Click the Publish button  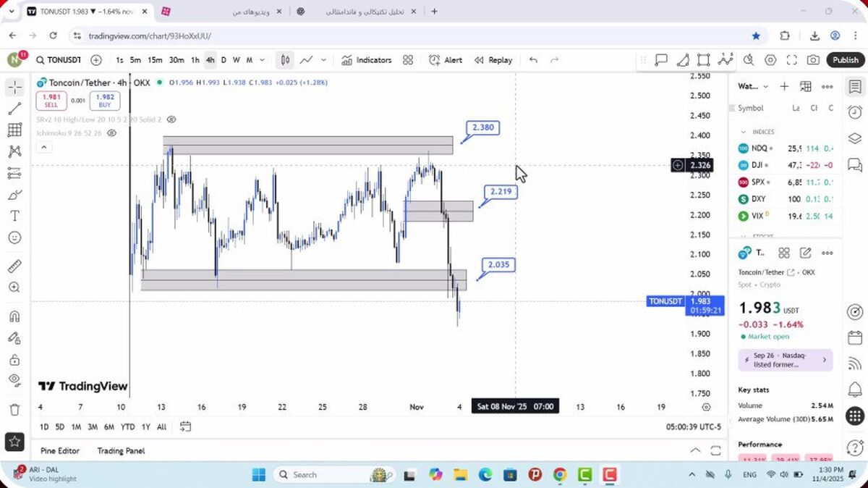[x=845, y=60]
